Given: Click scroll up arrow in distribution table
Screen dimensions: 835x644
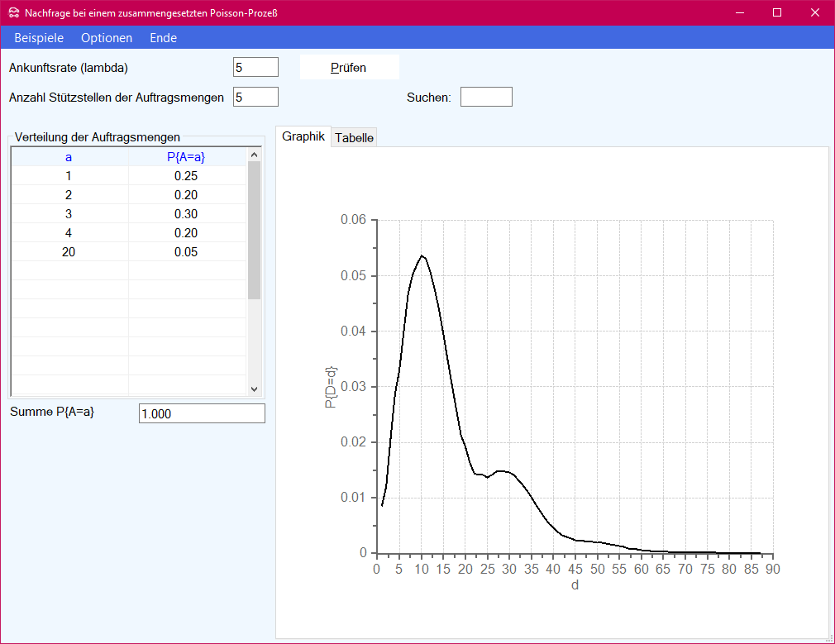Looking at the screenshot, I should [255, 155].
